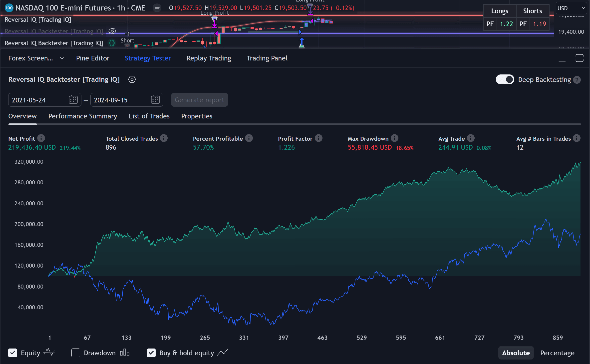The image size is (590, 364).
Task: Select Percentage chart mode
Action: [x=557, y=353]
